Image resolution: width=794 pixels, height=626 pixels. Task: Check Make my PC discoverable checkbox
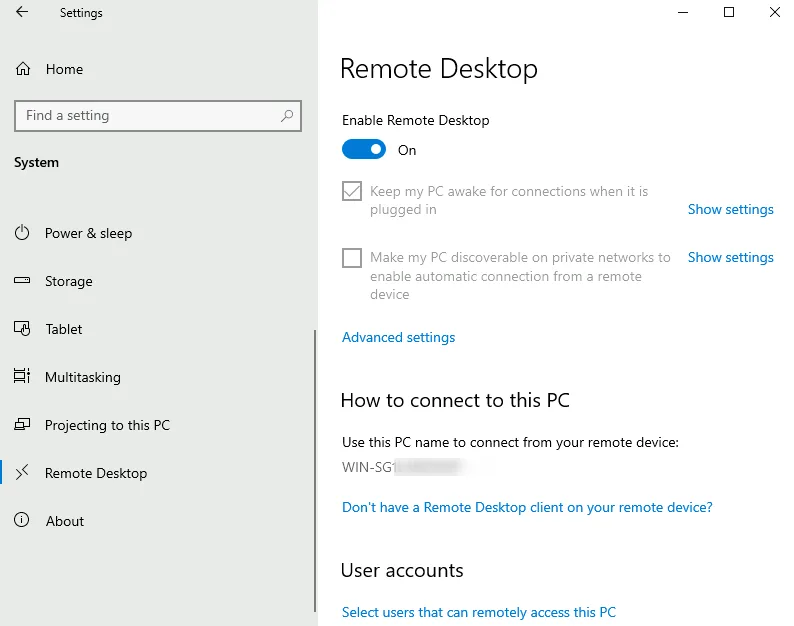[352, 258]
